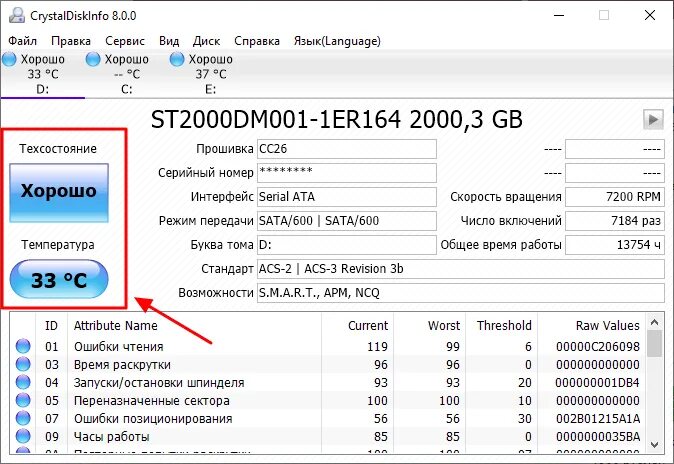This screenshot has height=464, width=674.
Task: Select the D: disk tab
Action: [x=43, y=74]
